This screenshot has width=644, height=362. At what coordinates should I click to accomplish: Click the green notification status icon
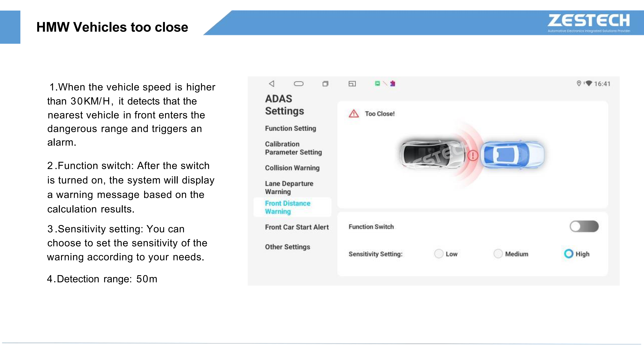point(377,83)
